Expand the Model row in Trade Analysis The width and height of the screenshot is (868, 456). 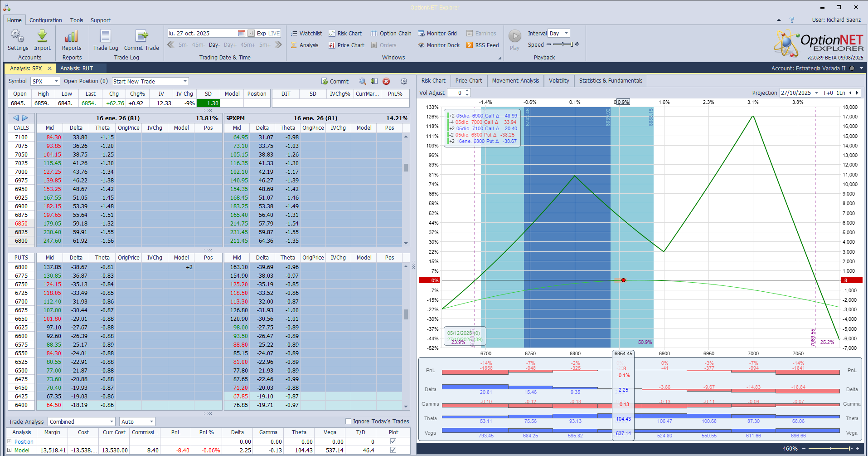click(9, 450)
